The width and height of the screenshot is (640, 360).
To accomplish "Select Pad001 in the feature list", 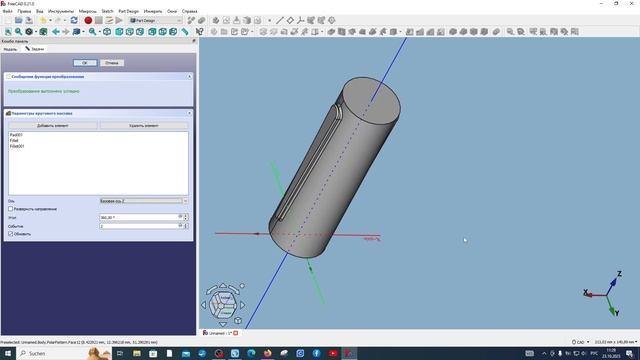I will click(16, 135).
